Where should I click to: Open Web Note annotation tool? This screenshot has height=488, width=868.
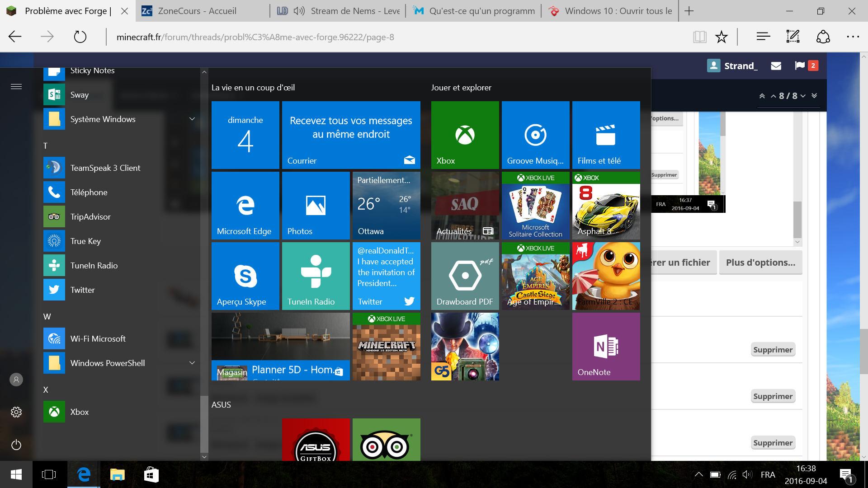(793, 37)
